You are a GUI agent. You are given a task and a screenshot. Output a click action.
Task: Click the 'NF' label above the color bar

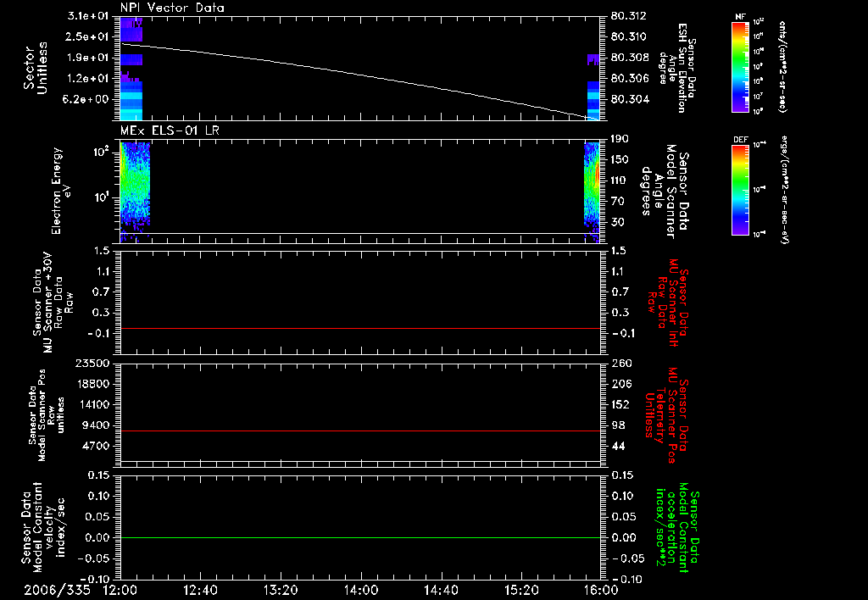[740, 17]
